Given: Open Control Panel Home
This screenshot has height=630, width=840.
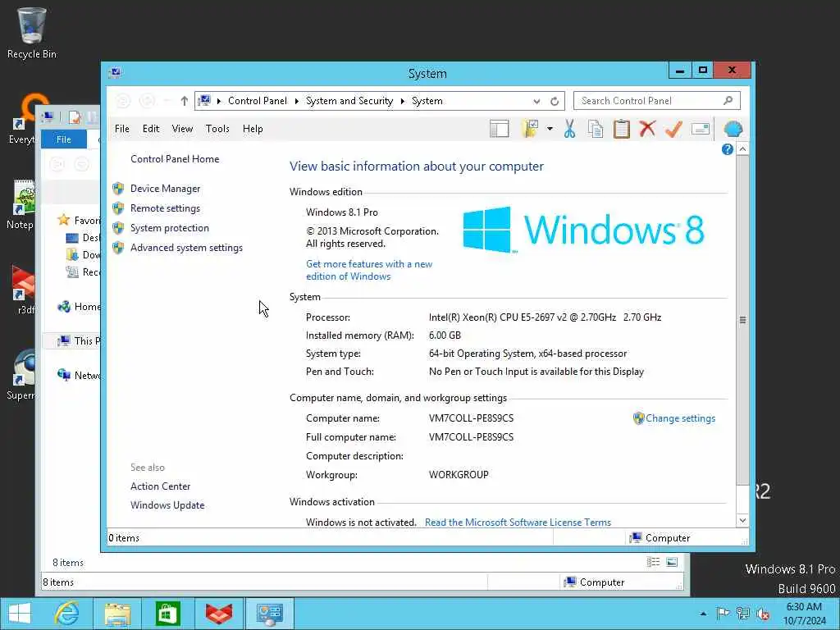Looking at the screenshot, I should pos(175,159).
